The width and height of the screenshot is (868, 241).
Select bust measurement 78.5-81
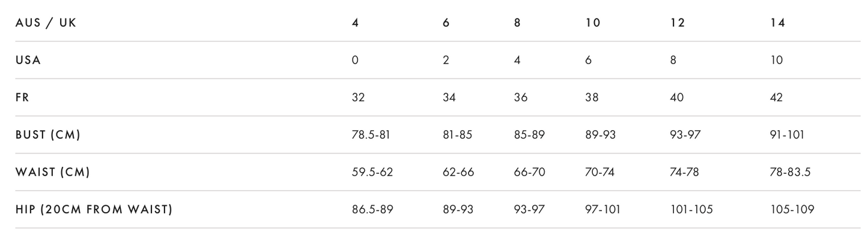point(371,135)
